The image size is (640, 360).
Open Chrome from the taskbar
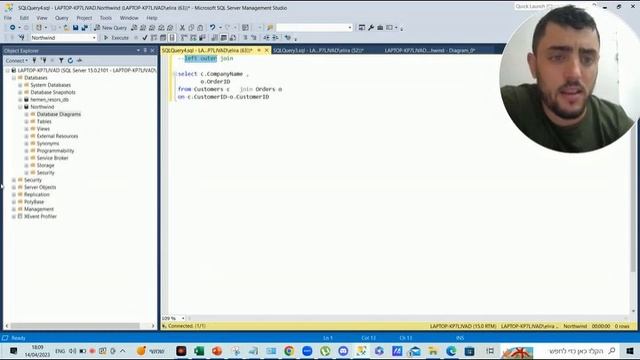coord(289,351)
